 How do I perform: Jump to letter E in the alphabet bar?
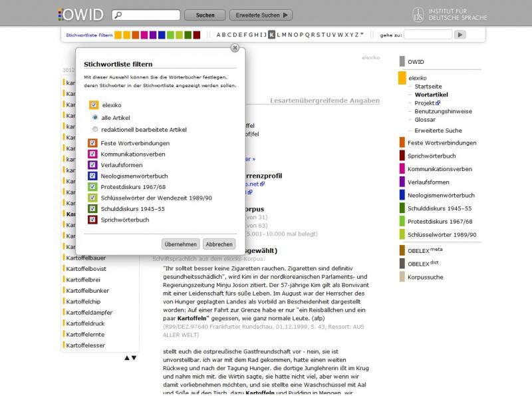[x=240, y=35]
